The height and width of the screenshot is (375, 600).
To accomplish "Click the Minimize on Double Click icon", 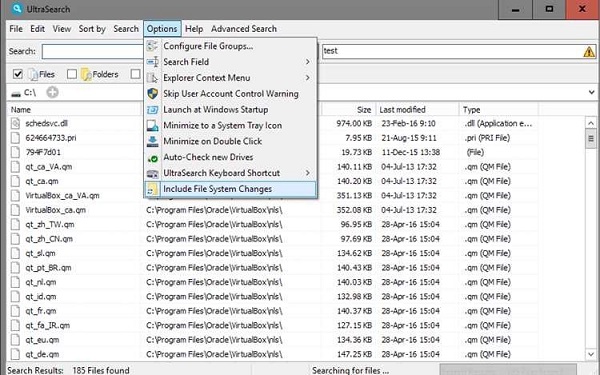I will (152, 142).
